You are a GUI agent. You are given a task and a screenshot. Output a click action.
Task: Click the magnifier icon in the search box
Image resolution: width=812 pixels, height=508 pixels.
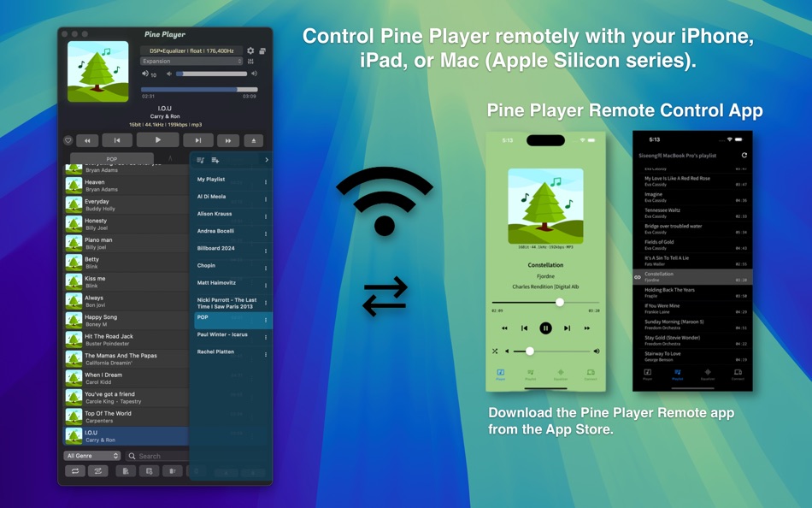point(132,456)
